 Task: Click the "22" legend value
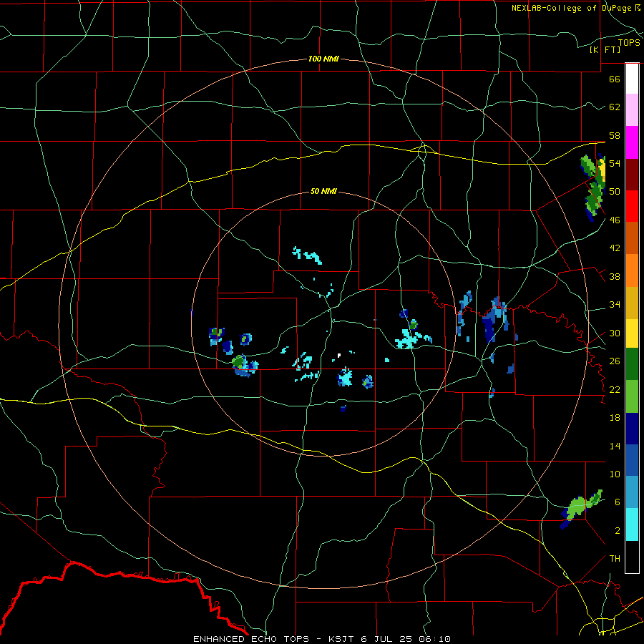[x=615, y=390]
